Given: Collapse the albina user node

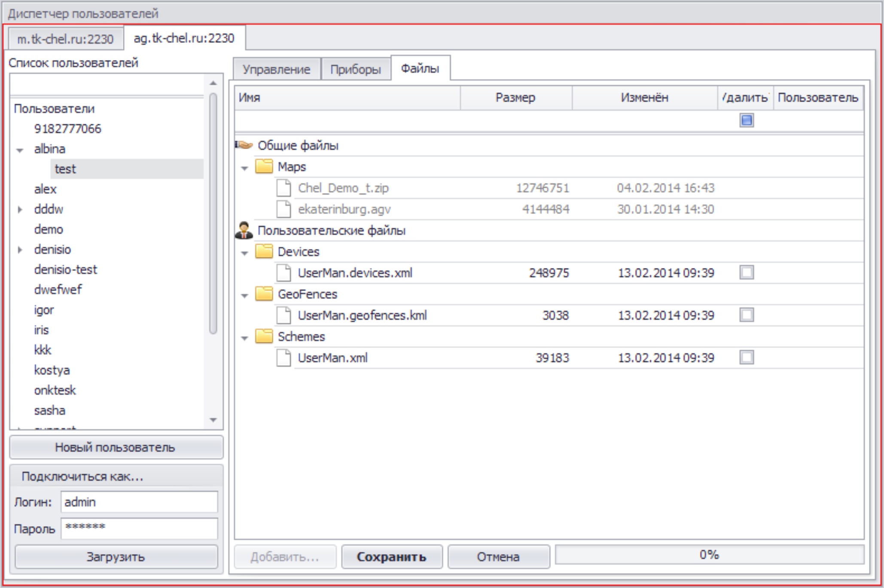Looking at the screenshot, I should point(20,150).
